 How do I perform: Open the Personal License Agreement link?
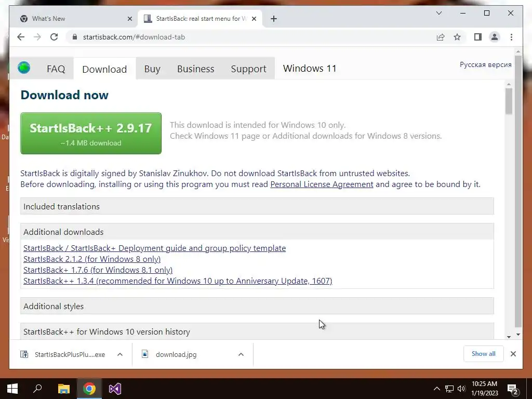322,184
